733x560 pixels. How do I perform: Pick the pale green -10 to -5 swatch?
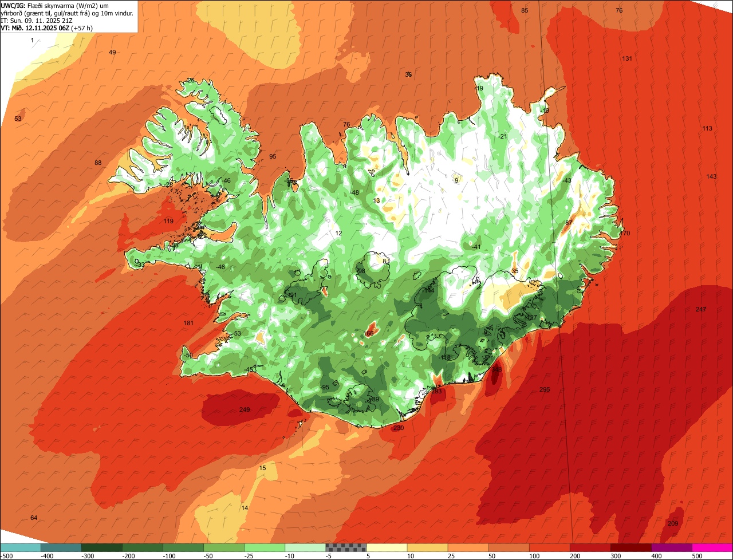[305, 547]
